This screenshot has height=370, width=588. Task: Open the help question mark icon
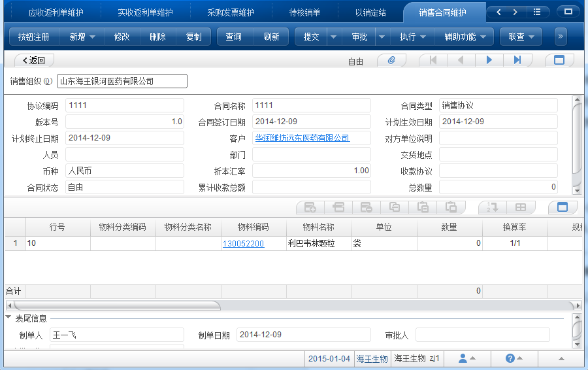[510, 358]
